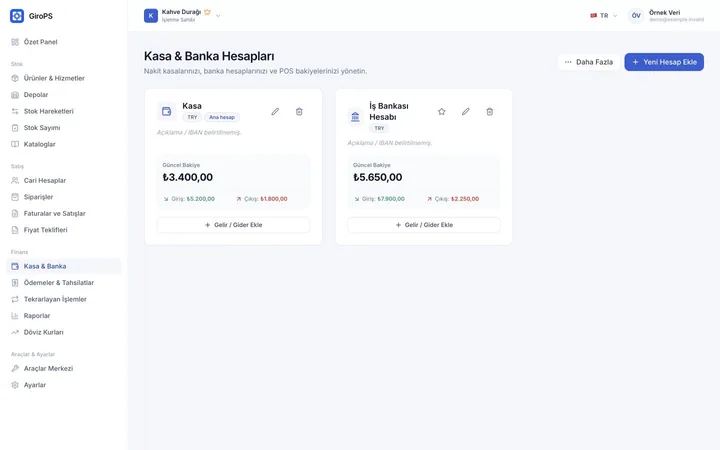Click the ₺5.650,00 balance value
The image size is (720, 450).
[x=377, y=177]
